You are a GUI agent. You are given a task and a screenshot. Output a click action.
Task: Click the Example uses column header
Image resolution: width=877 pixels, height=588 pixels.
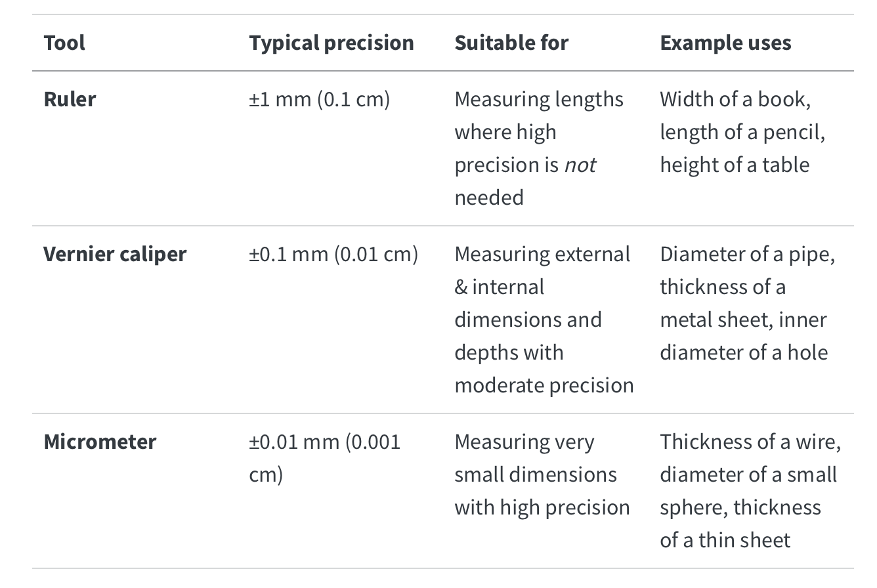(725, 43)
